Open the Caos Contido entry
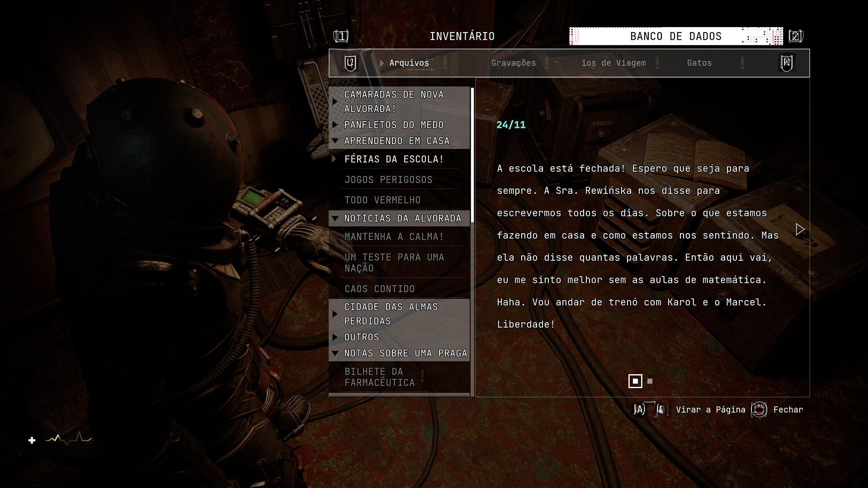The height and width of the screenshot is (488, 868). [x=379, y=289]
